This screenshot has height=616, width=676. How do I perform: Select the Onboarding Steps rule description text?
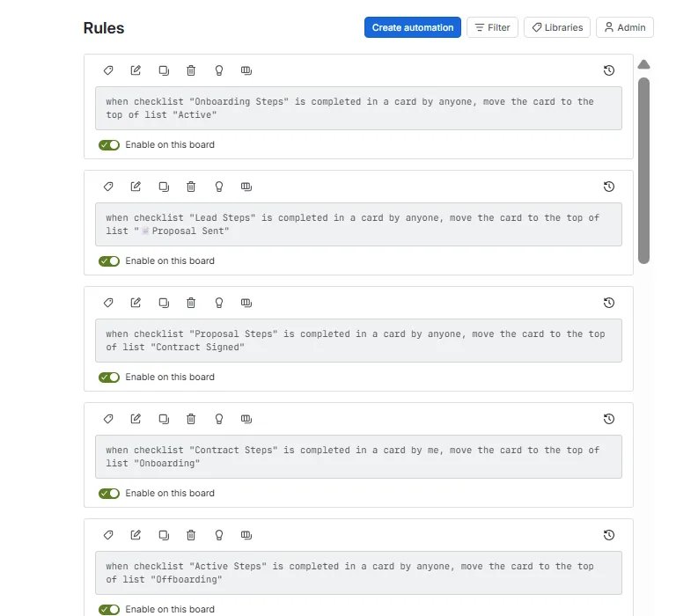358,108
